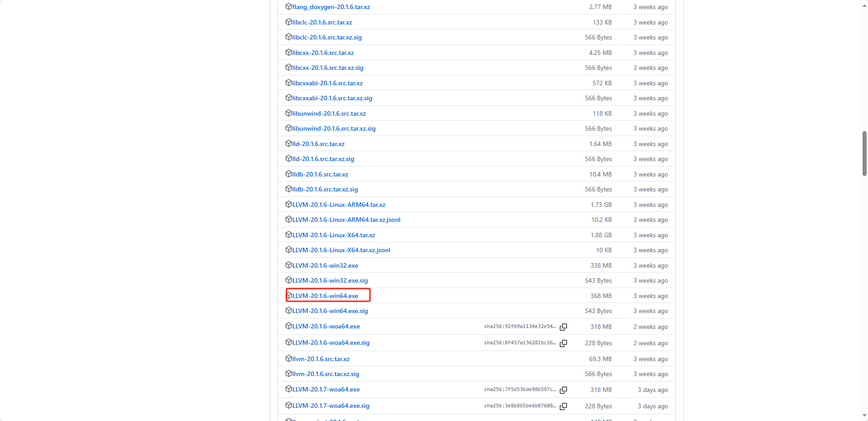Click the package icon next to libcxxabi-20.1.6.src.tar.xz

click(288, 83)
